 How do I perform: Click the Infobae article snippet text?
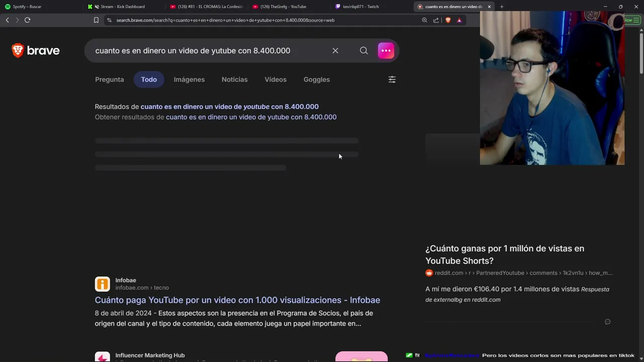tap(234, 318)
